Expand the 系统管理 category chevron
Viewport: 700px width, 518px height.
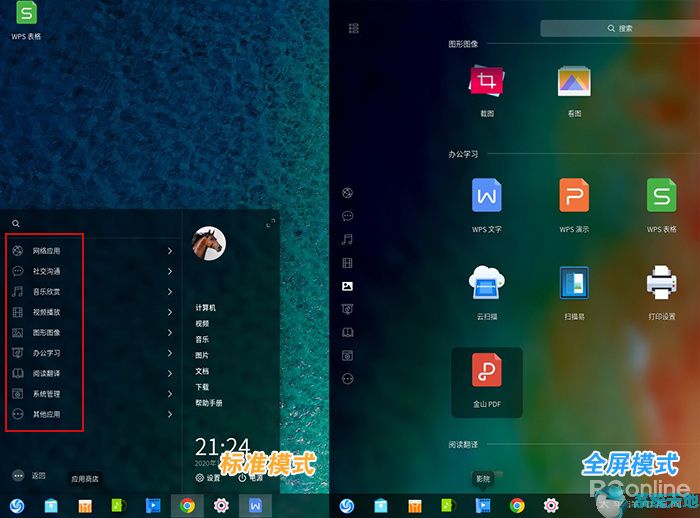(x=170, y=394)
